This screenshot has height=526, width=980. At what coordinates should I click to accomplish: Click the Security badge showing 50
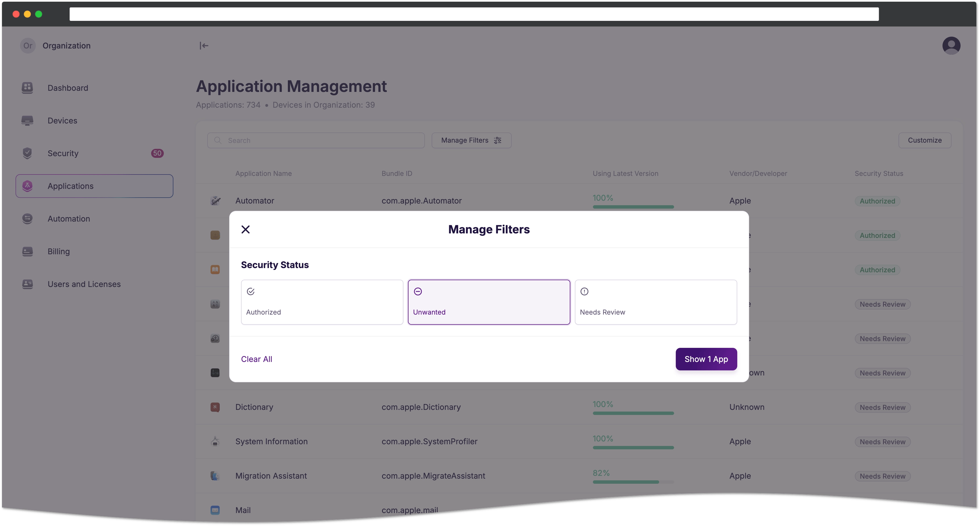(157, 153)
